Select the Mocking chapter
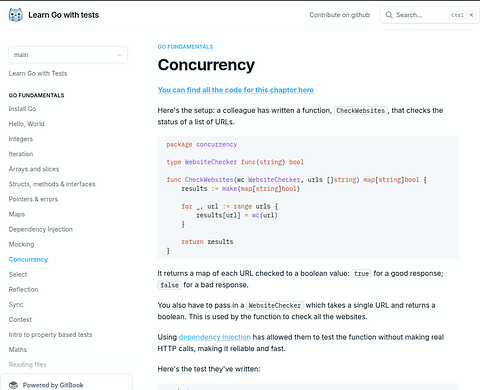Viewport: 480px width, 390px height. click(x=21, y=244)
